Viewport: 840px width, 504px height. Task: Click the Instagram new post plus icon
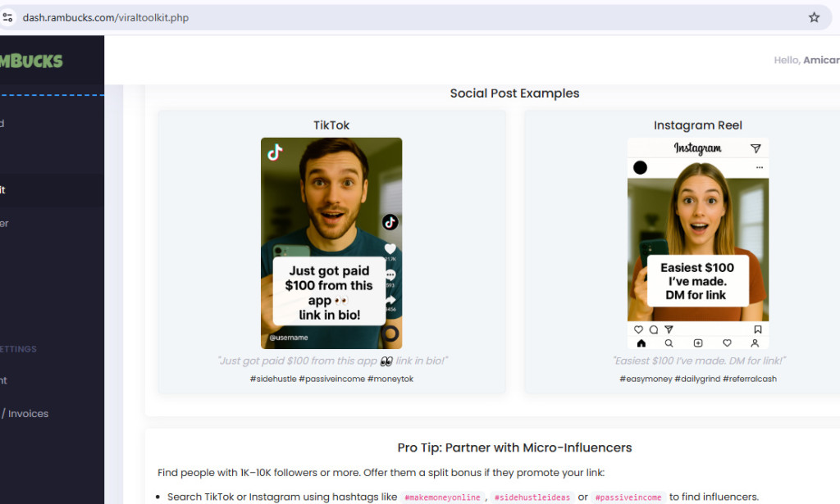tap(698, 343)
